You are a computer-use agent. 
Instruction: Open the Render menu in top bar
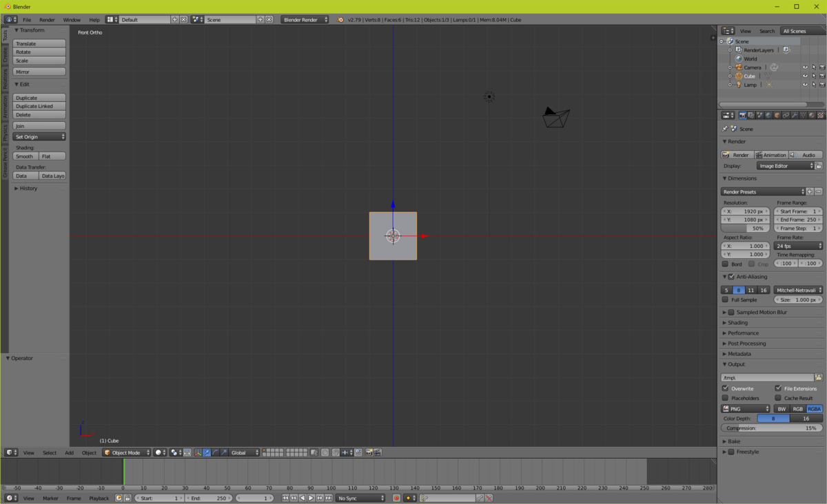47,20
